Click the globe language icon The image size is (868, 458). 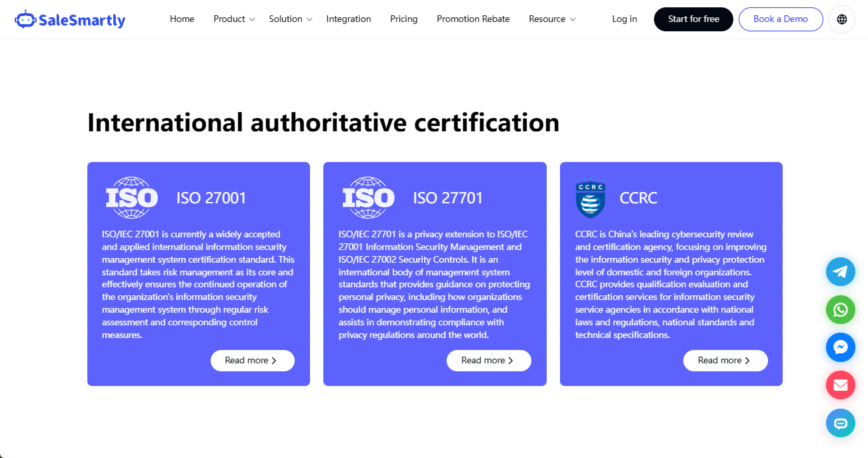pyautogui.click(x=841, y=19)
